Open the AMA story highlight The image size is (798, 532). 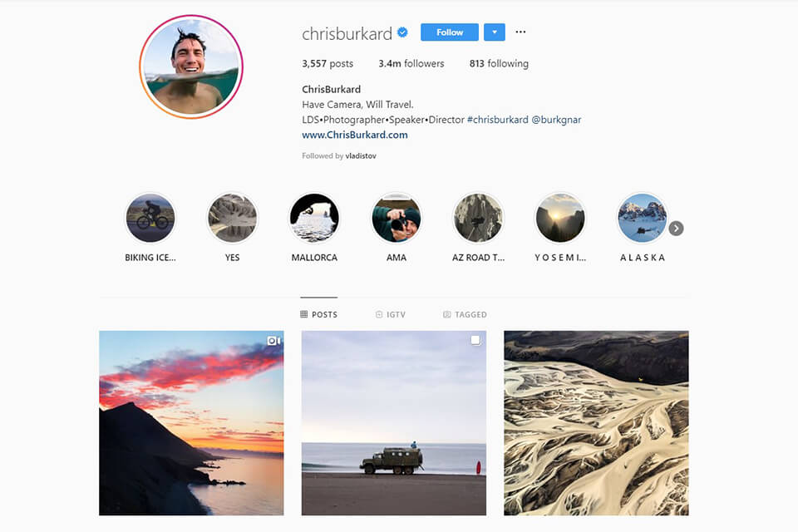pyautogui.click(x=397, y=219)
